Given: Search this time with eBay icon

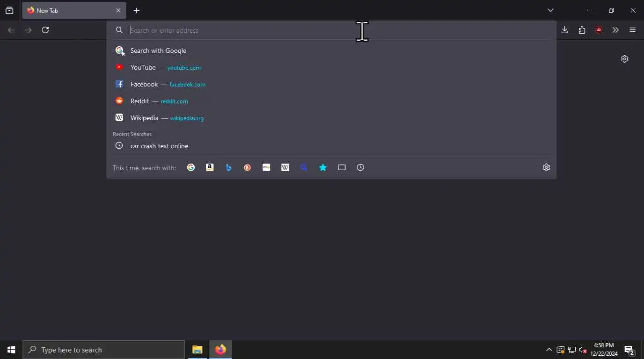Looking at the screenshot, I should 266,167.
